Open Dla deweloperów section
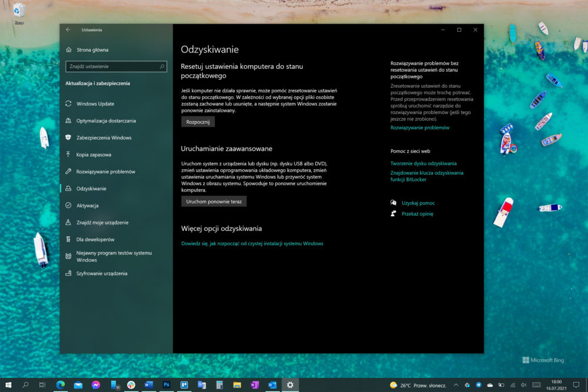The height and width of the screenshot is (392, 588). pyautogui.click(x=95, y=239)
